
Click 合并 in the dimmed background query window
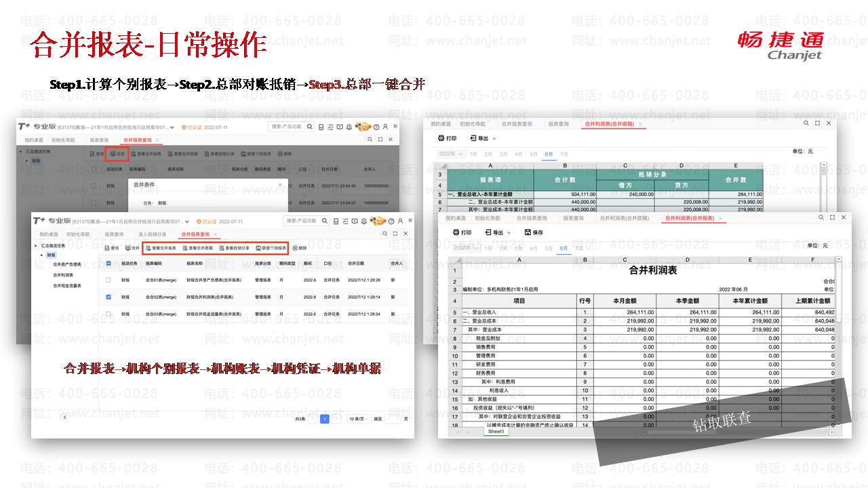pos(118,154)
